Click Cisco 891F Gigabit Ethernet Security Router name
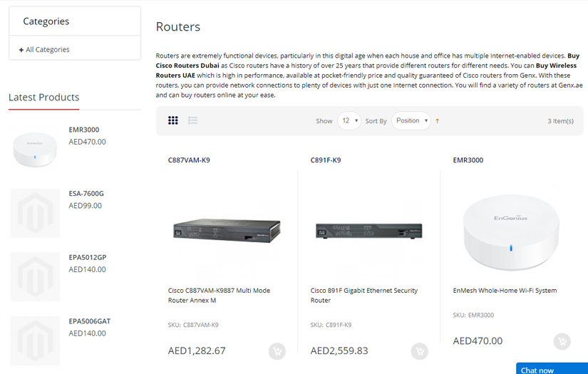This screenshot has width=588, height=374. 363,296
